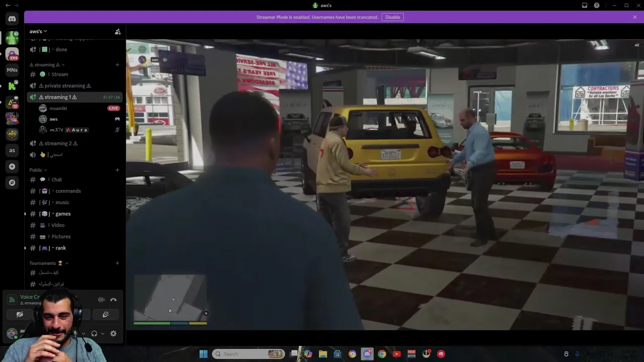Open input device options arrow beside microphone
Viewport: 644px width, 362px height.
point(84,333)
